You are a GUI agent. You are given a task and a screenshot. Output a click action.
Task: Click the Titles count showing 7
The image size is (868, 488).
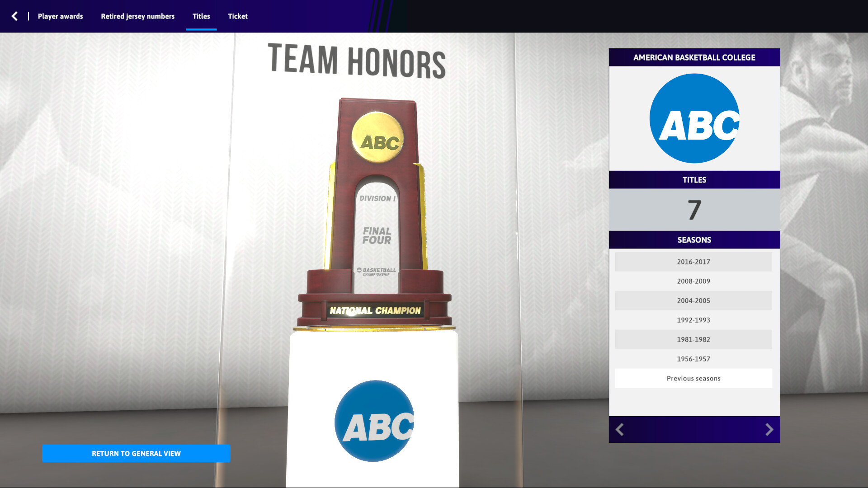[694, 209]
